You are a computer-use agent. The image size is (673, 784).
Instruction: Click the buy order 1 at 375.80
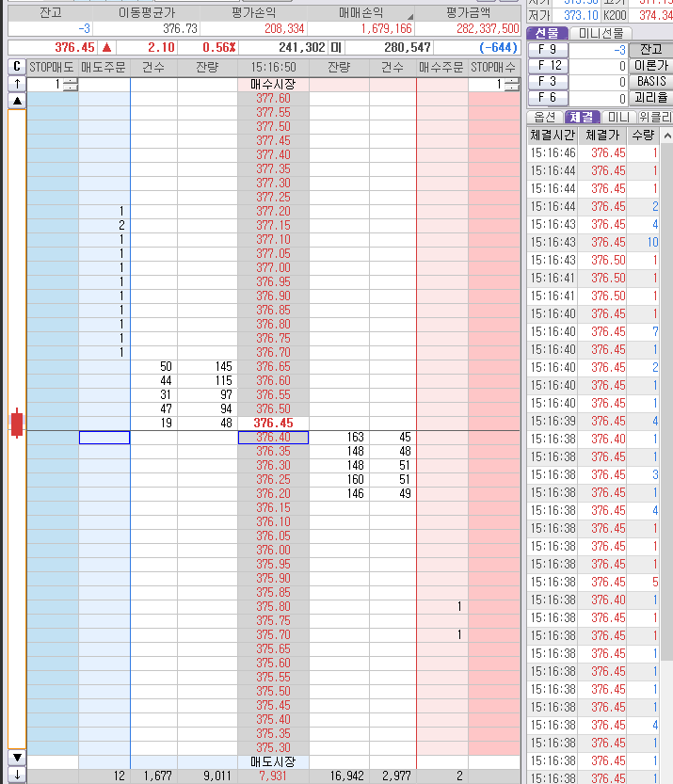(459, 606)
